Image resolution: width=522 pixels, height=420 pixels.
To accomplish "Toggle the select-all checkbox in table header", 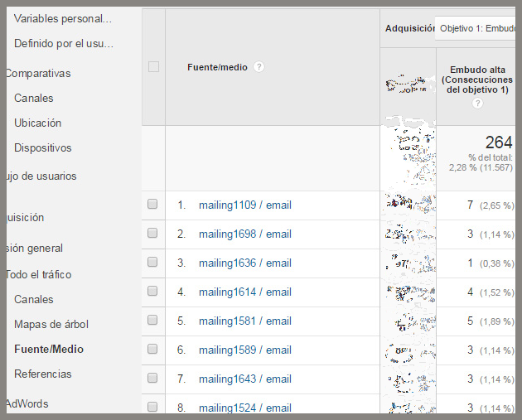I will pos(153,67).
